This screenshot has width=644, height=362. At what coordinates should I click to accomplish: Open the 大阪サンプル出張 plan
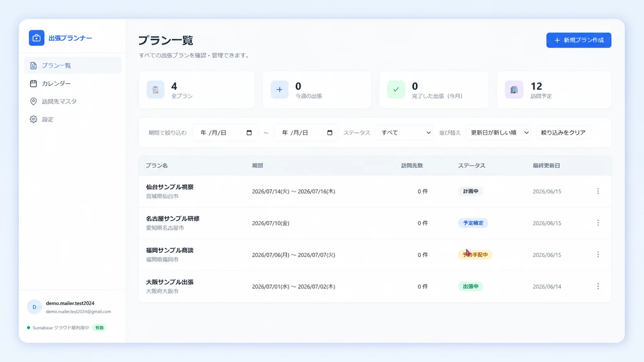(170, 282)
